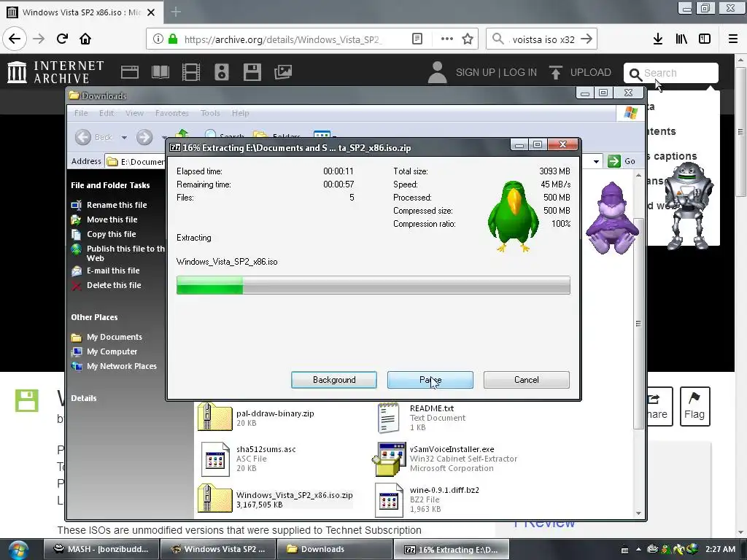The height and width of the screenshot is (560, 747).
Task: Go to browser Home
Action: (85, 39)
